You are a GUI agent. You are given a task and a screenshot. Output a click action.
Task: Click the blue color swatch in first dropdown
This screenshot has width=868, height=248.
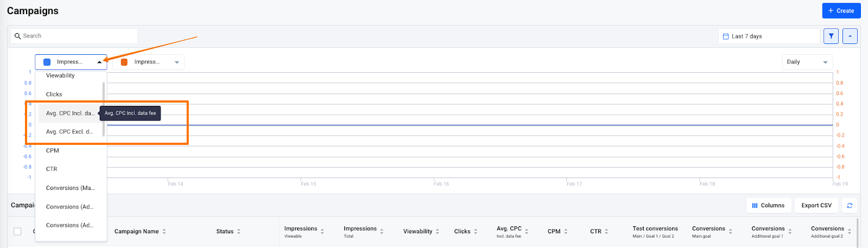[x=47, y=62]
